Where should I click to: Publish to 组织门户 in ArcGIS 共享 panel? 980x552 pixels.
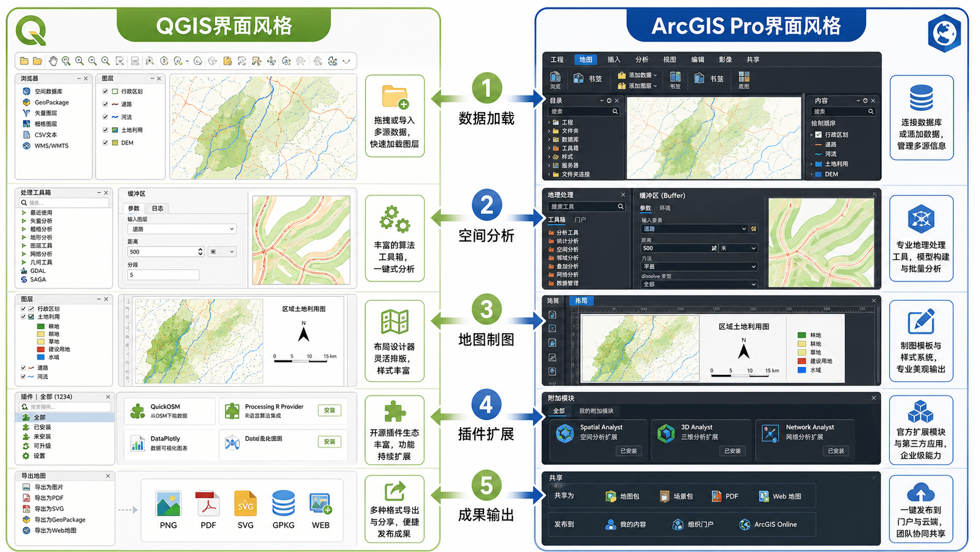tap(693, 524)
